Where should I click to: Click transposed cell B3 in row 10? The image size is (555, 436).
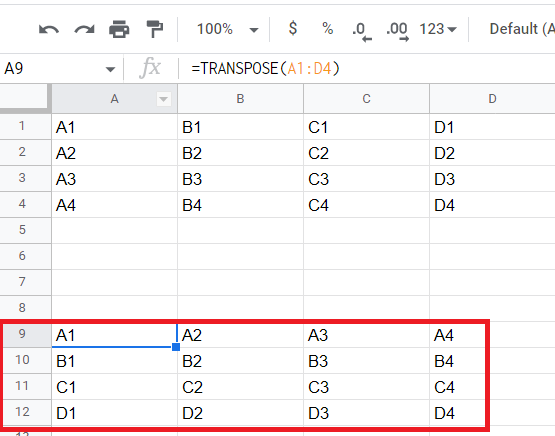366,361
